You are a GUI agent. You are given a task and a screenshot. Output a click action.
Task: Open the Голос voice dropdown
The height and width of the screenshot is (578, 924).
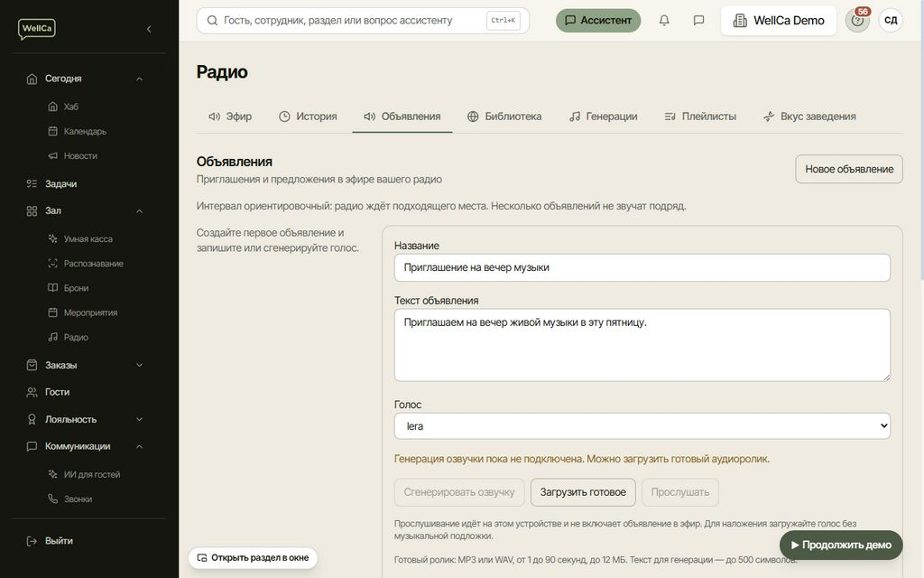(x=642, y=426)
